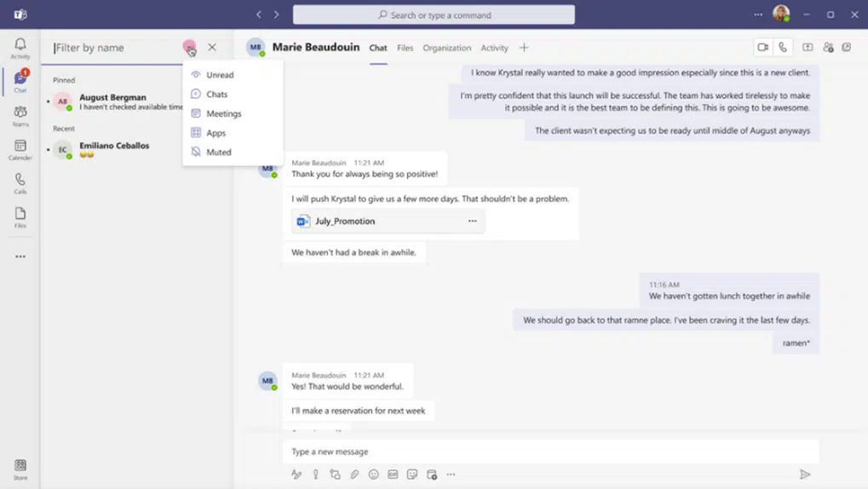868x489 pixels.
Task: Open the sticker picker
Action: [412, 474]
